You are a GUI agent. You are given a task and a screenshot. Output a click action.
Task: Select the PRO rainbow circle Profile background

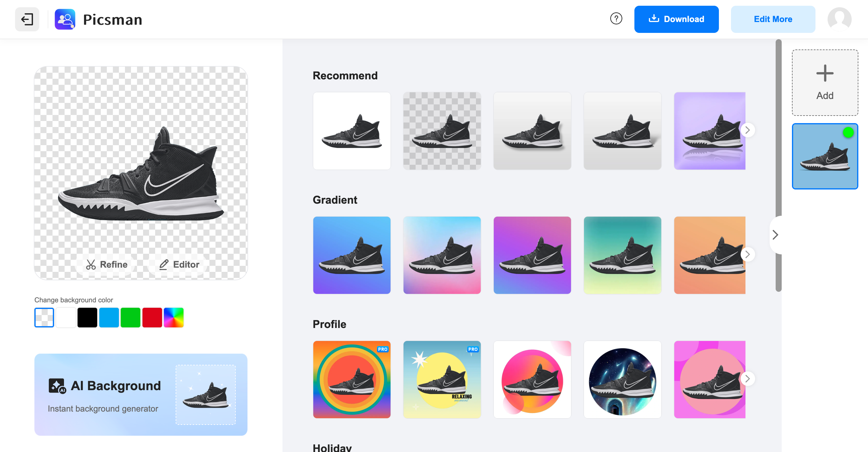tap(352, 380)
